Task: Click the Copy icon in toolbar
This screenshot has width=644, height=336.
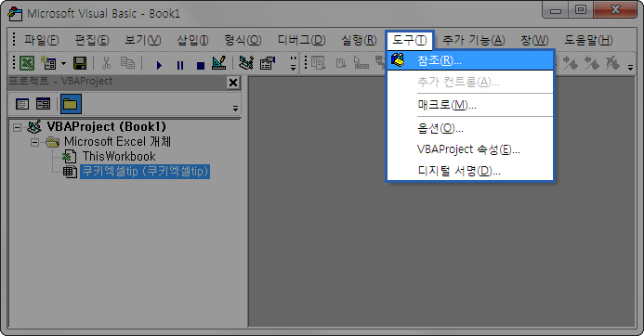Action: pos(127,63)
